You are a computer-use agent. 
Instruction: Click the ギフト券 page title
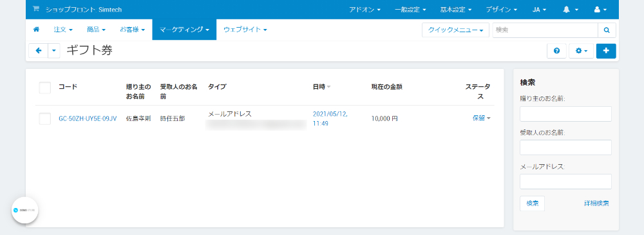point(89,50)
